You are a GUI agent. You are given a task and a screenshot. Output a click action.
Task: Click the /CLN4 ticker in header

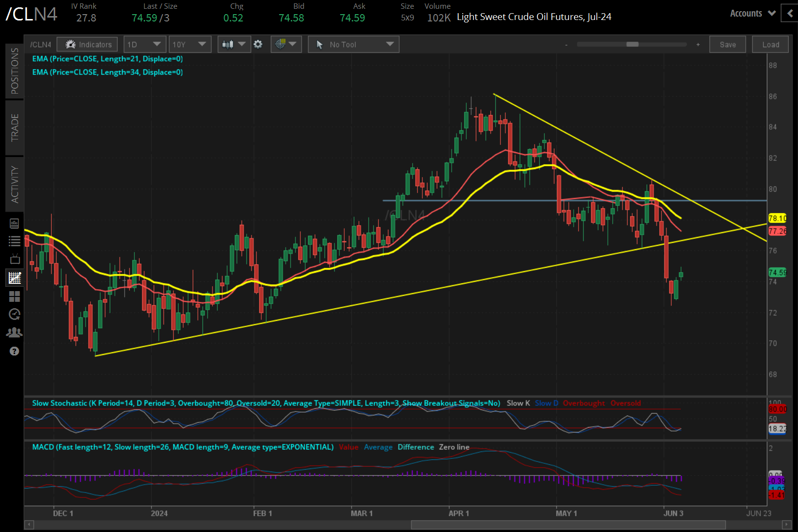(31, 14)
